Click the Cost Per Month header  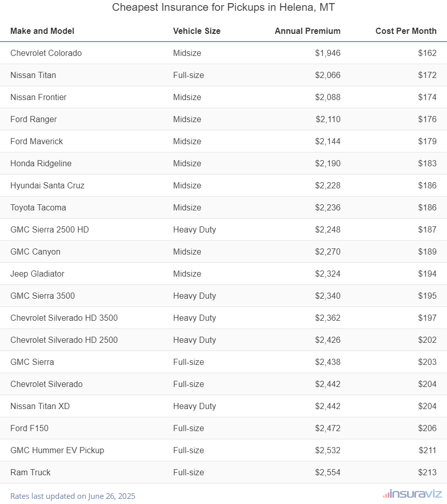tap(406, 31)
